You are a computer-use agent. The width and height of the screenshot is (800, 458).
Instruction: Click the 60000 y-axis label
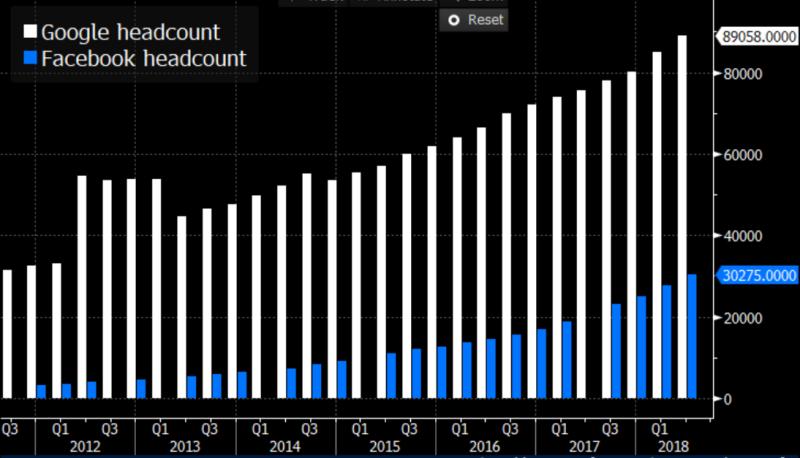pos(743,155)
